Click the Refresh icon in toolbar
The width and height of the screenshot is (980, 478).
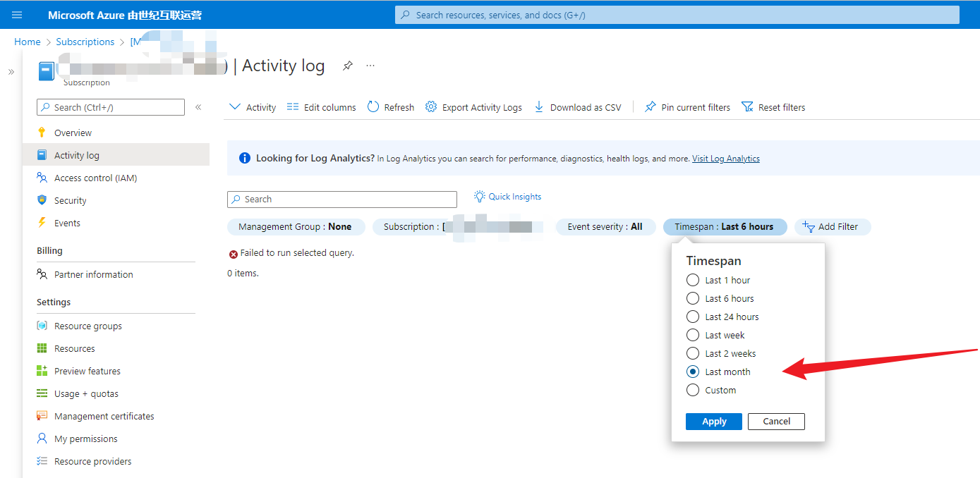(373, 107)
